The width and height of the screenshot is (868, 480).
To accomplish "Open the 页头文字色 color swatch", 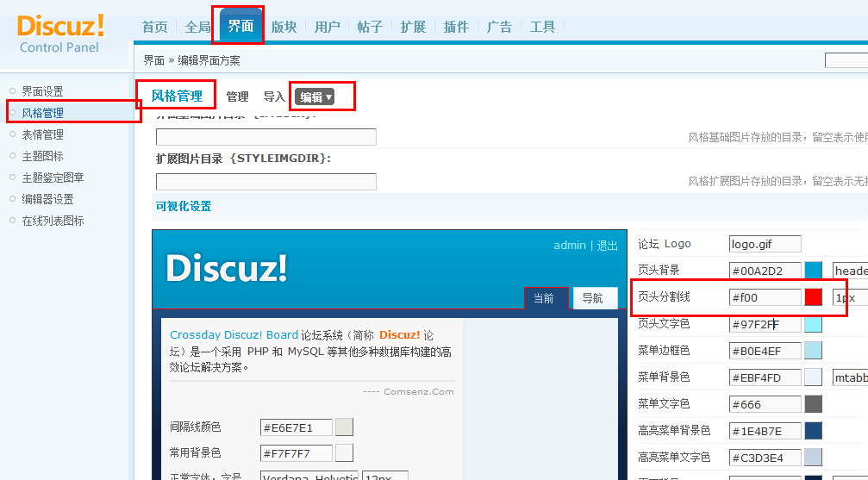I will pyautogui.click(x=813, y=324).
